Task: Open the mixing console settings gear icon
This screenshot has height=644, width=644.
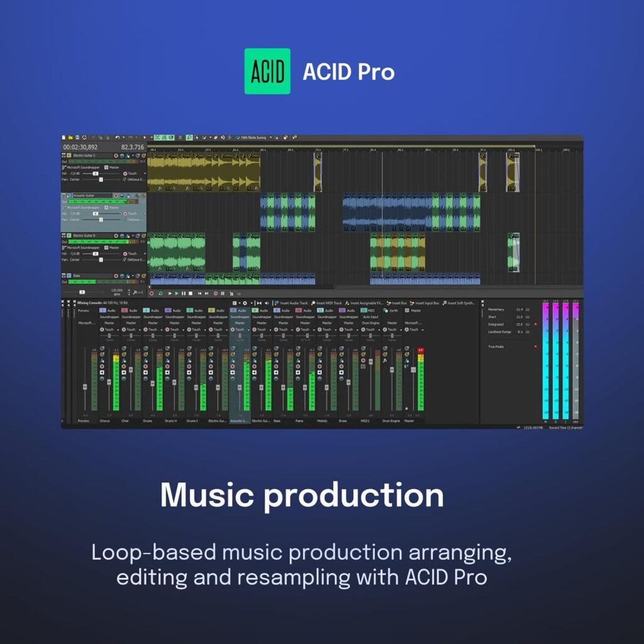Action: (x=244, y=303)
